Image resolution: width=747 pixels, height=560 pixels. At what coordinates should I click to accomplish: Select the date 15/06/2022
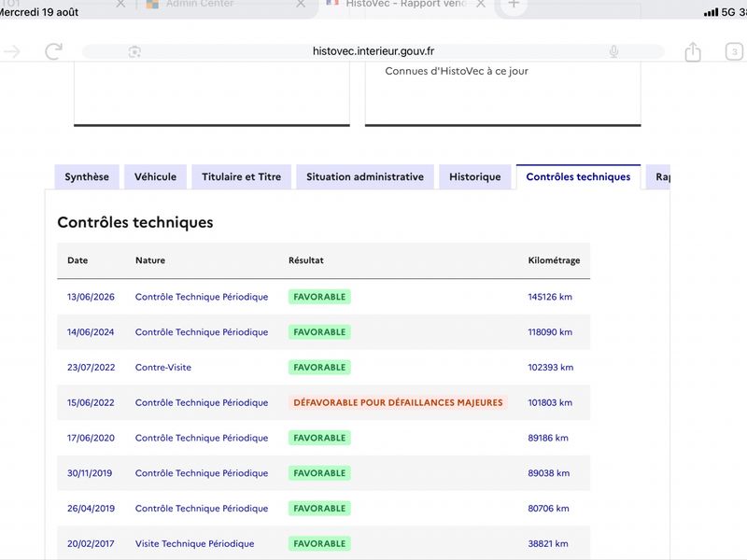91,402
